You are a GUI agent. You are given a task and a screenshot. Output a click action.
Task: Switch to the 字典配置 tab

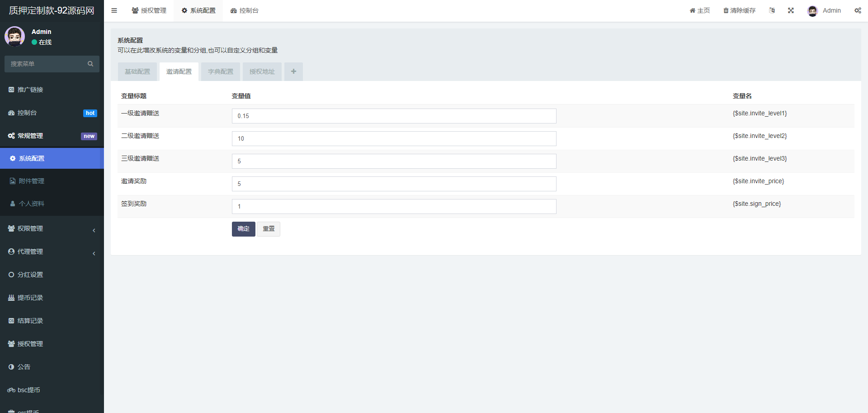221,71
